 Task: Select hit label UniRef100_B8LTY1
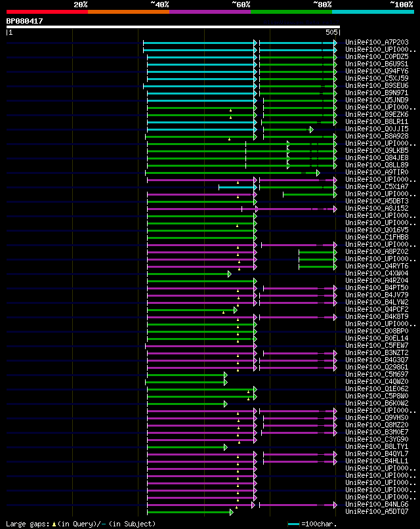point(377,446)
